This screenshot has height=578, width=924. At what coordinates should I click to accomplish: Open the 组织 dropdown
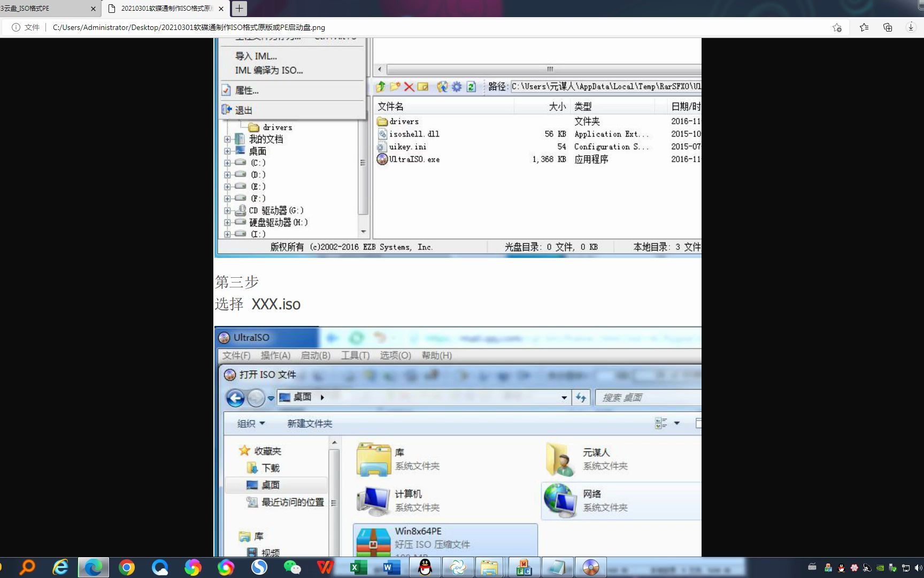tap(251, 423)
